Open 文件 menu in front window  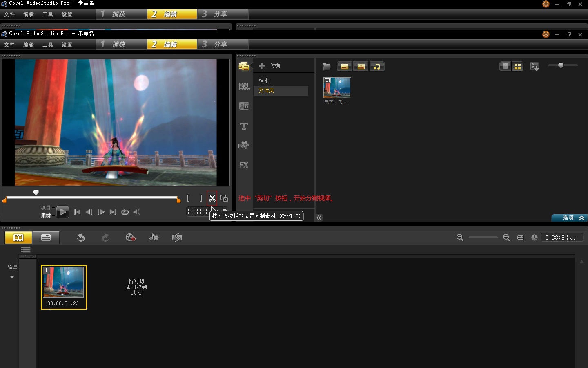[x=9, y=45]
